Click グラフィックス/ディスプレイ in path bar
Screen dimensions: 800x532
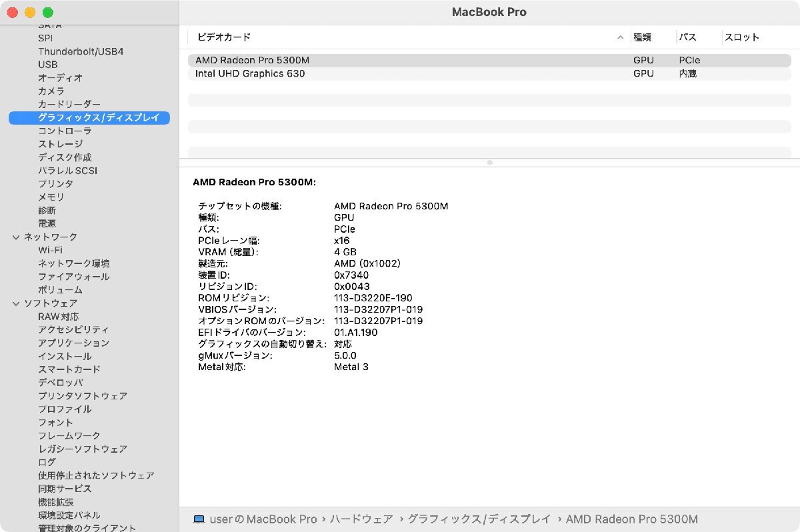(x=479, y=519)
